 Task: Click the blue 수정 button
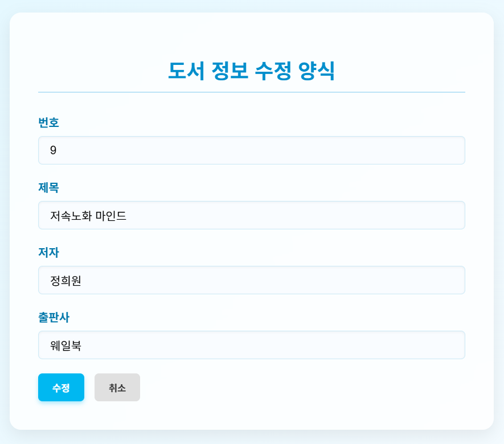click(x=61, y=388)
